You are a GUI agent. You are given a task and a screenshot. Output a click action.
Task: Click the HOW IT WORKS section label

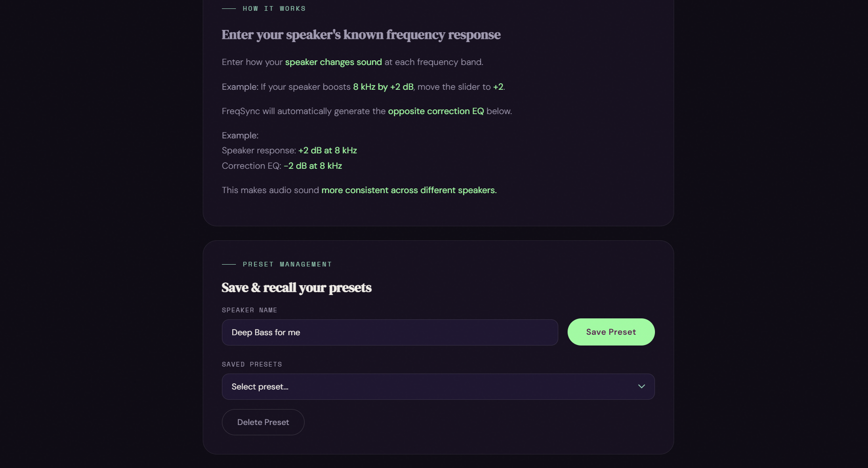pyautogui.click(x=274, y=9)
